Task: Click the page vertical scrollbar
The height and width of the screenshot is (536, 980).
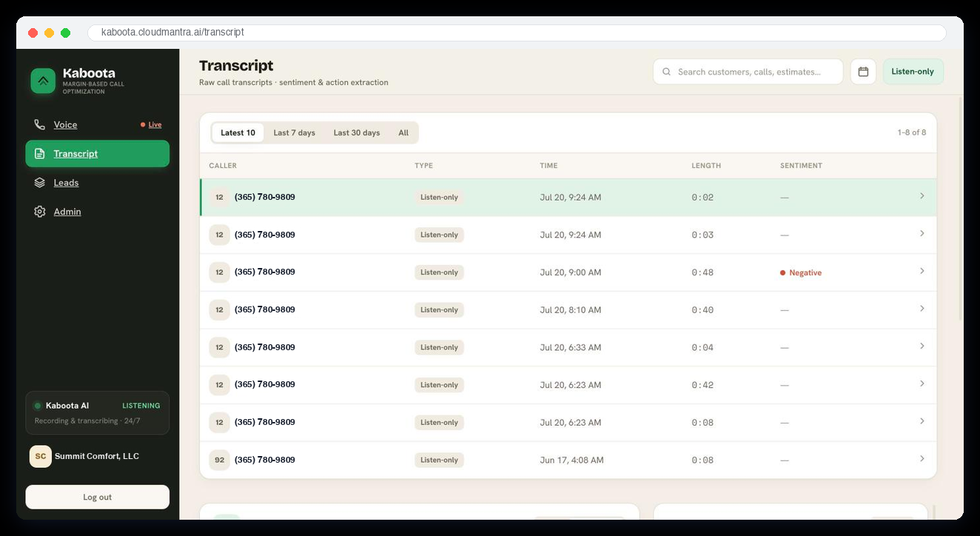Action: [x=961, y=207]
